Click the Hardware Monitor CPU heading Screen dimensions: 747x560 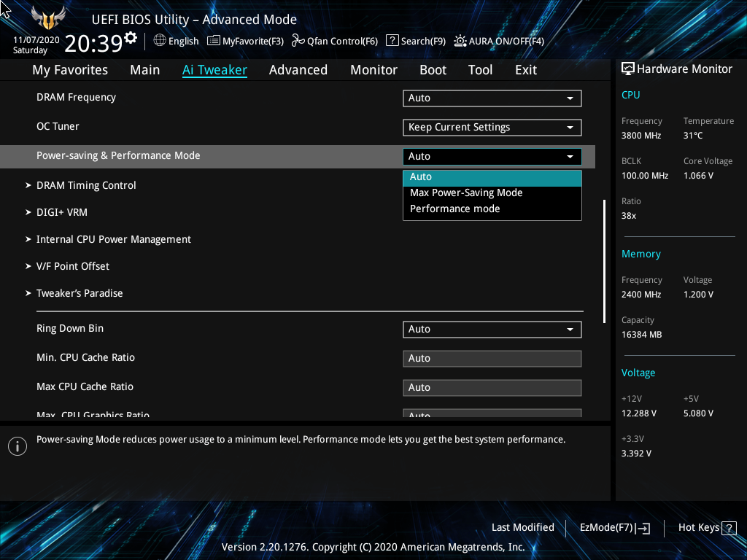pos(630,95)
